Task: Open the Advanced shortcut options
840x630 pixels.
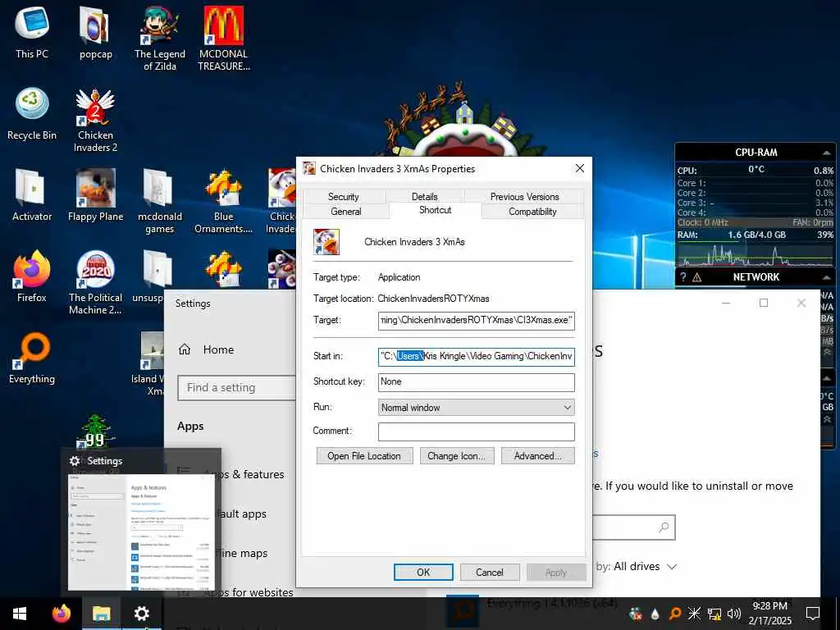Action: coord(538,456)
